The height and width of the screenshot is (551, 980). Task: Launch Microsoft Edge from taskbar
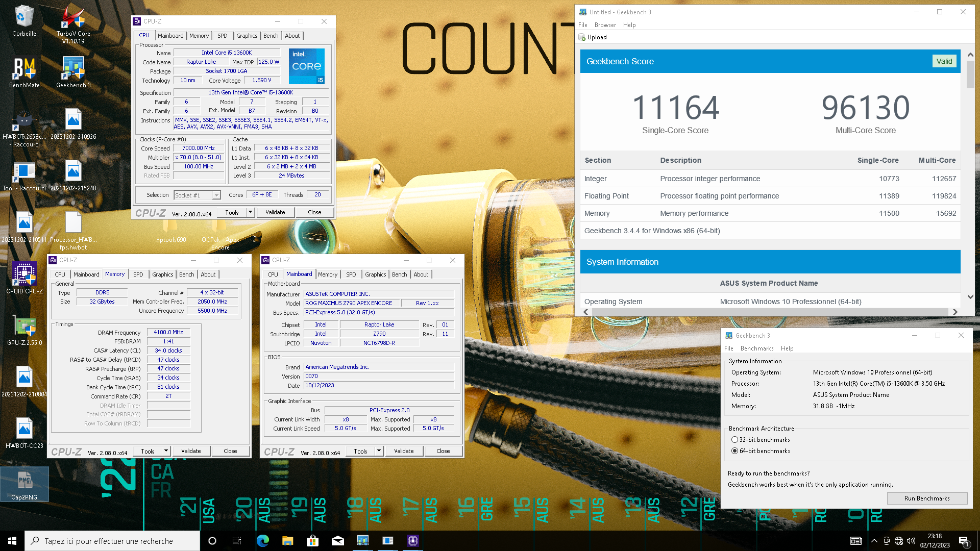click(262, 541)
